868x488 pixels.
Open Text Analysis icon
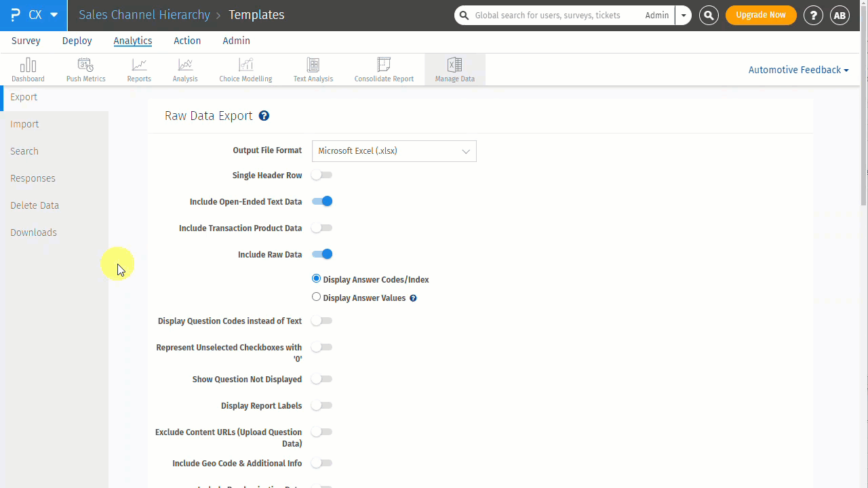313,65
